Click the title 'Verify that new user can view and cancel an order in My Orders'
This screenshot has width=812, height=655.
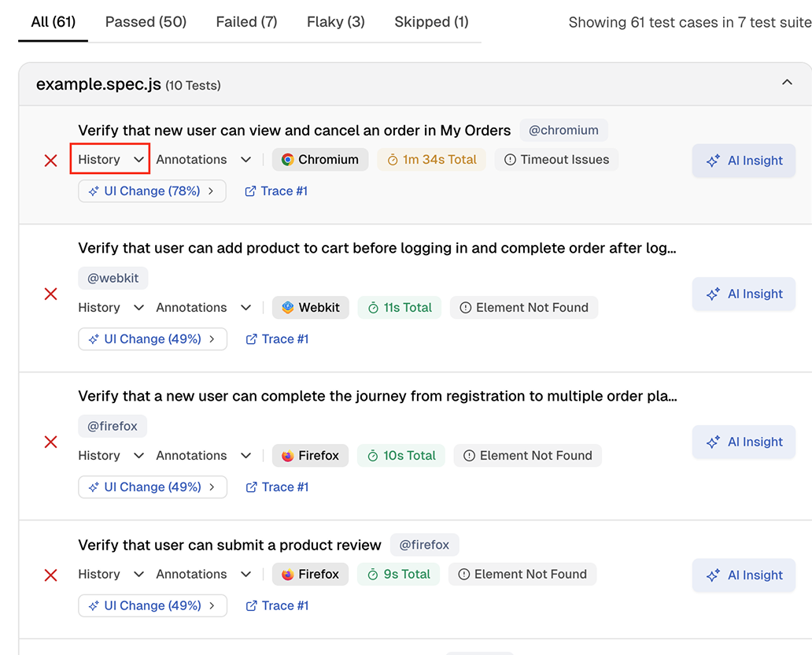coord(294,130)
